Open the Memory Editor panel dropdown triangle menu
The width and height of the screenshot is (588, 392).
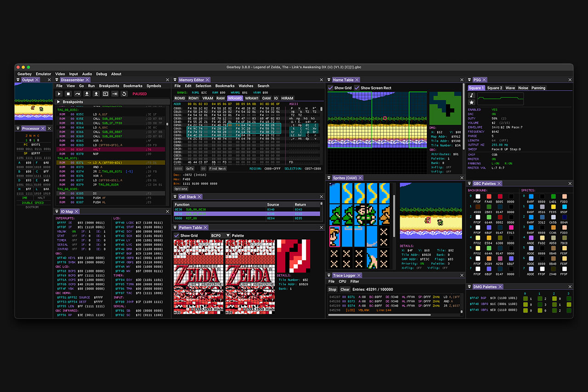click(x=175, y=80)
